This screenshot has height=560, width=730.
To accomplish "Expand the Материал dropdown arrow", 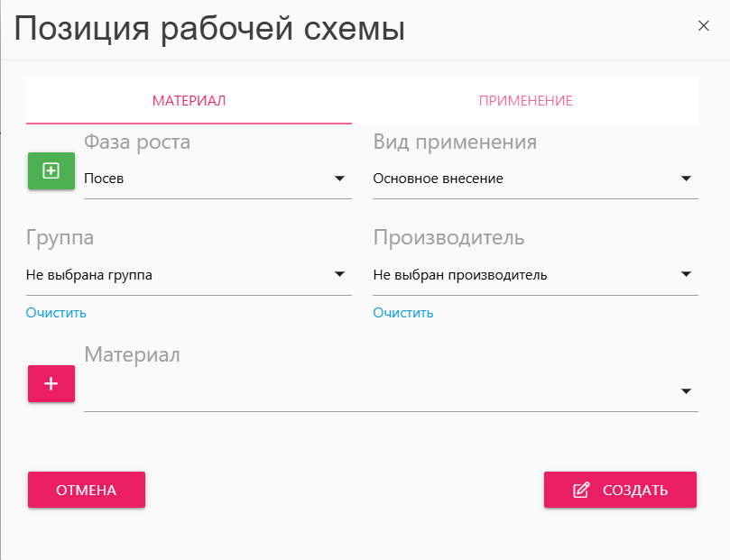I will [x=687, y=391].
